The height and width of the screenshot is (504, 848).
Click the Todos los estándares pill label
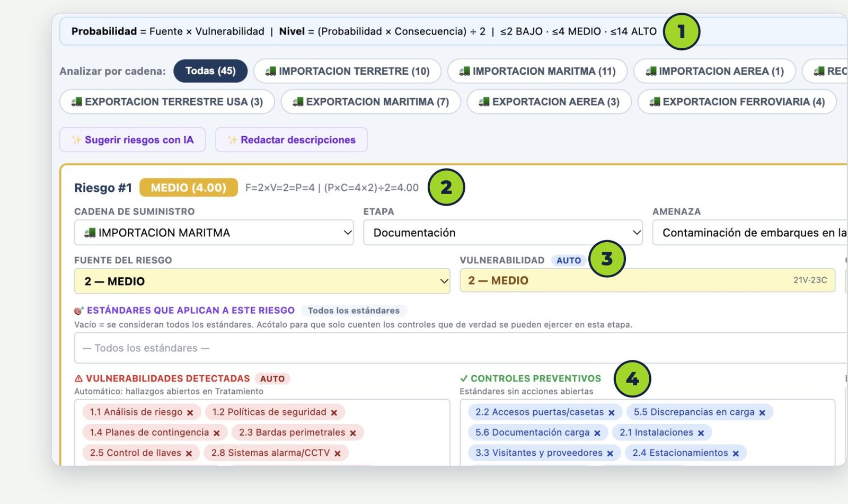[x=354, y=311]
